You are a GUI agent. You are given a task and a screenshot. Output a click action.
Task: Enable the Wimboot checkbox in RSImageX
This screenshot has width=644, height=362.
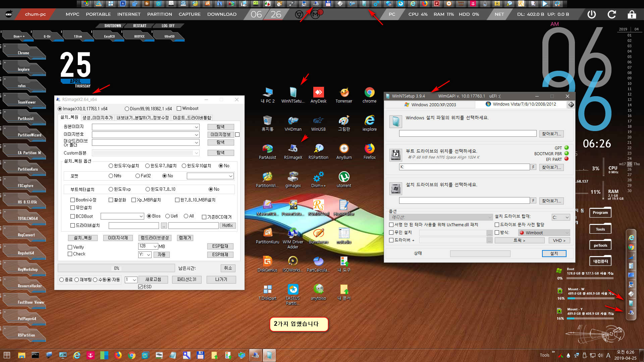click(x=179, y=108)
